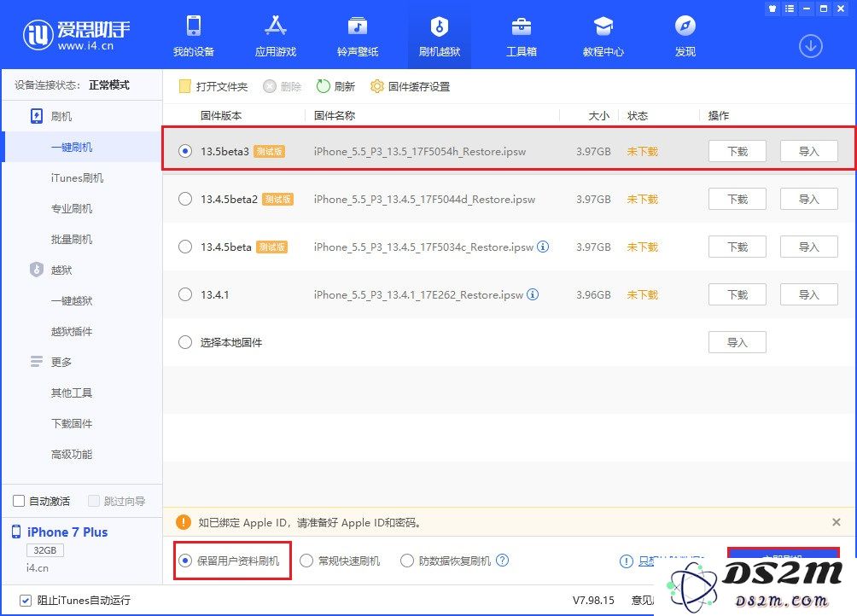The height and width of the screenshot is (616, 857).
Task: Click the skin shirt icon in title bar
Action: [772, 9]
